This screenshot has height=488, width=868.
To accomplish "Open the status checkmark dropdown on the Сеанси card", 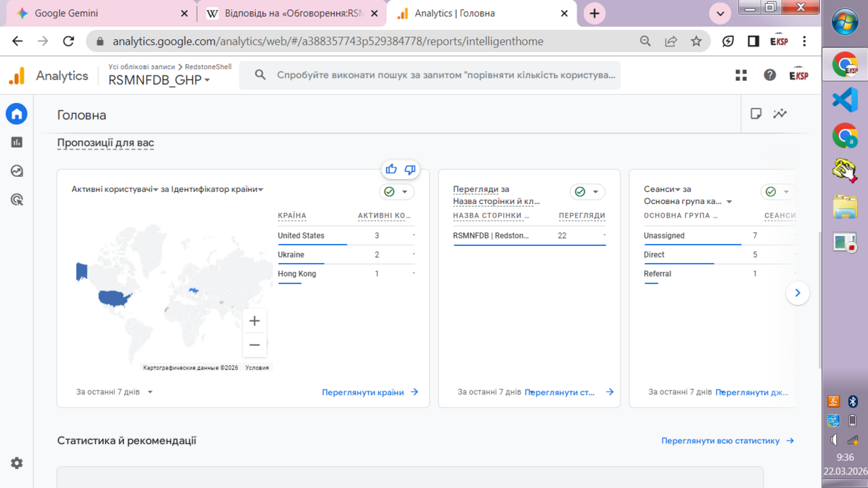I will point(778,192).
